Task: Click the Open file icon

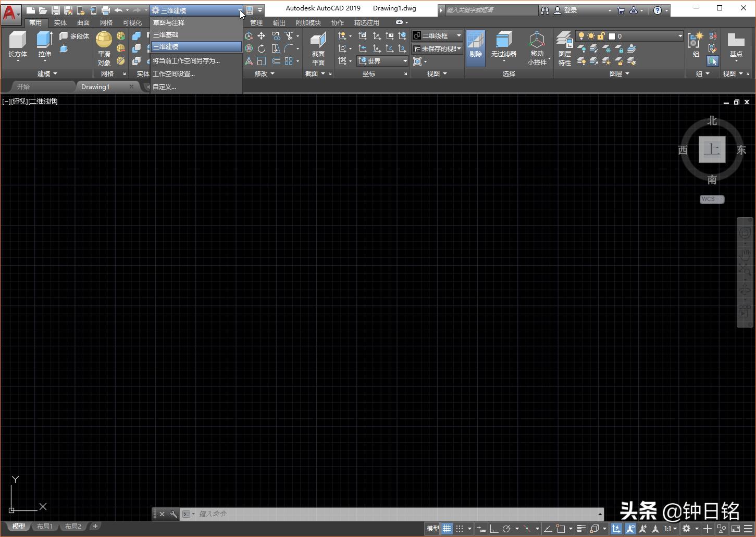Action: click(x=43, y=10)
